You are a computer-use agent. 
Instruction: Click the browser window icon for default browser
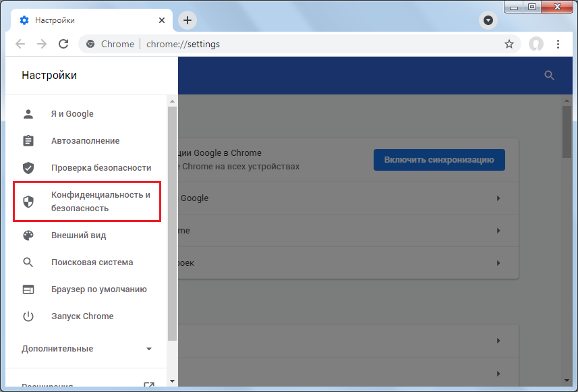[28, 289]
